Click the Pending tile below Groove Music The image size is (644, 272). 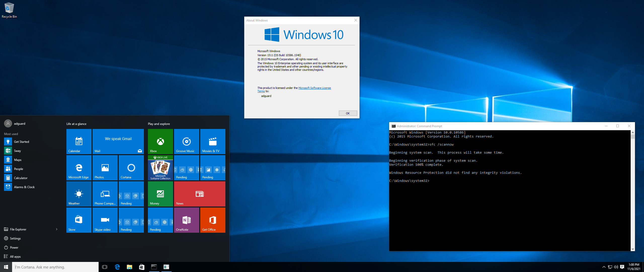pos(187,168)
